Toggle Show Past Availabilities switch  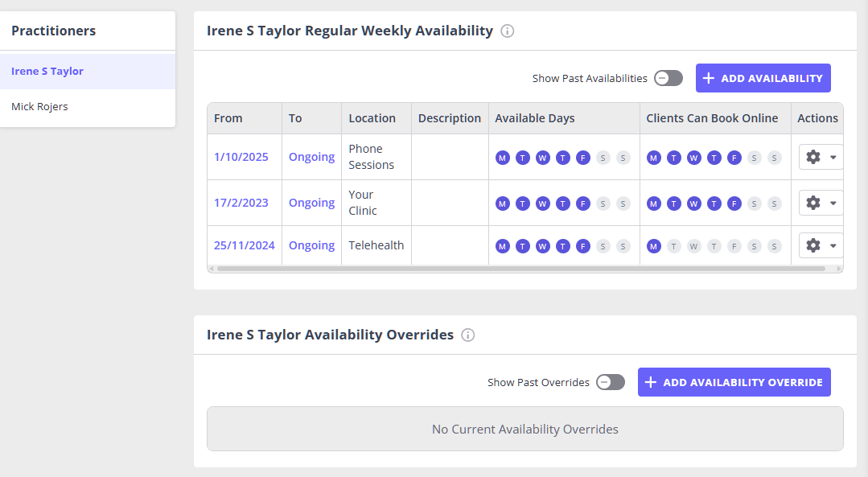pos(668,78)
